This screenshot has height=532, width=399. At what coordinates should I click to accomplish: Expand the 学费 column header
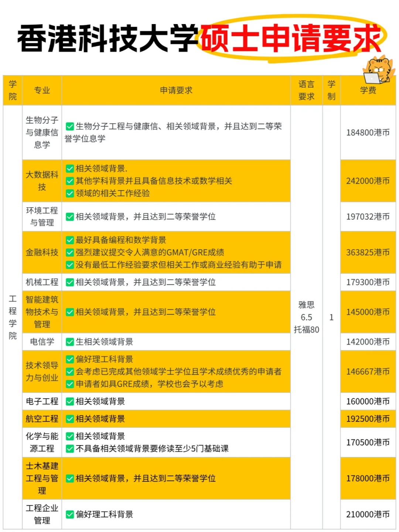[368, 90]
